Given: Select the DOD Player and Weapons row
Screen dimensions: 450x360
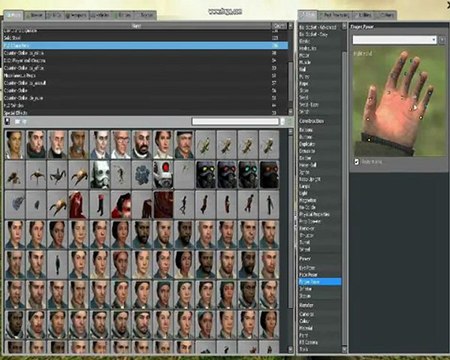Looking at the screenshot, I should (146, 60).
